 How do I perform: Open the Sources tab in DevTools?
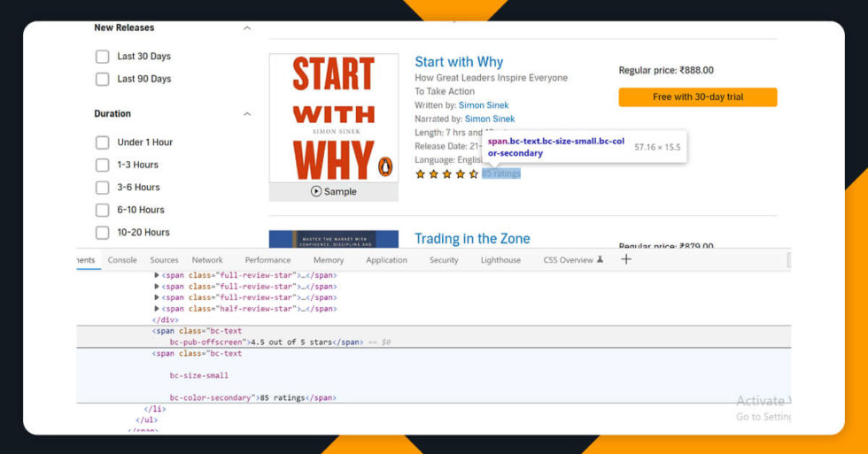[165, 260]
